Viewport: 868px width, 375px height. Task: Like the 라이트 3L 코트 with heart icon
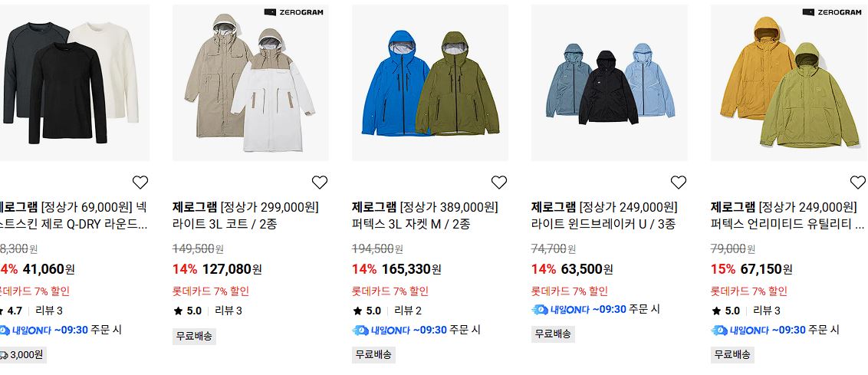point(320,183)
